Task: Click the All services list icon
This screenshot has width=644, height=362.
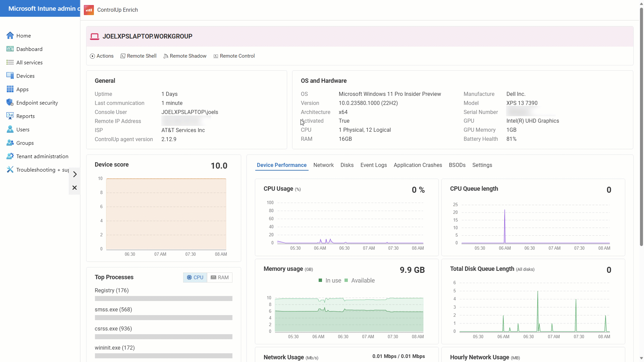Action: point(10,62)
